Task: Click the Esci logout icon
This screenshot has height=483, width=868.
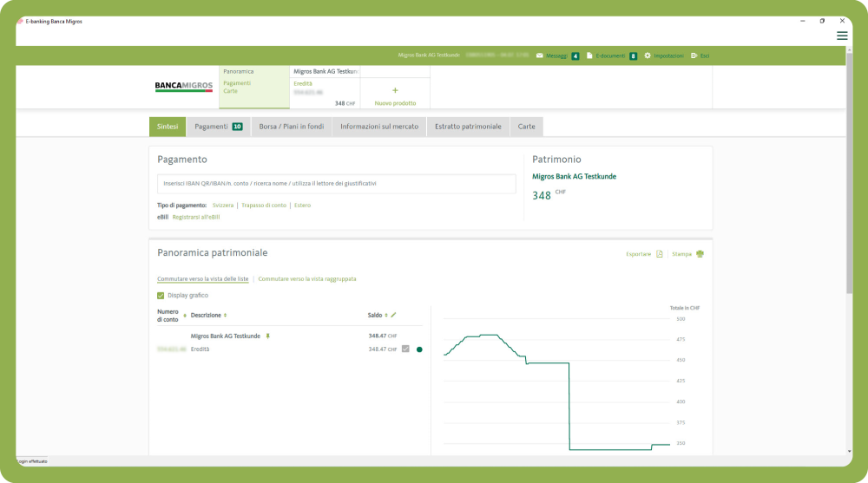Action: pyautogui.click(x=694, y=55)
